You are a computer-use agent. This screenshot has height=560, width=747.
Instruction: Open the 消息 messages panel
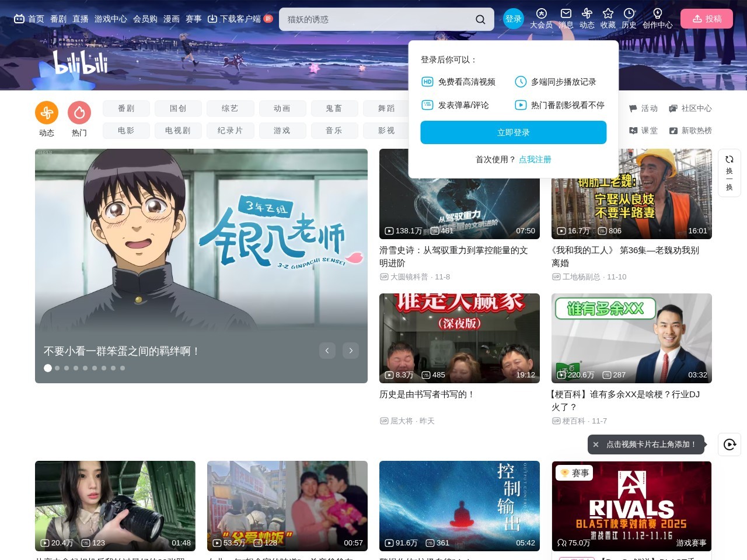[x=565, y=19]
